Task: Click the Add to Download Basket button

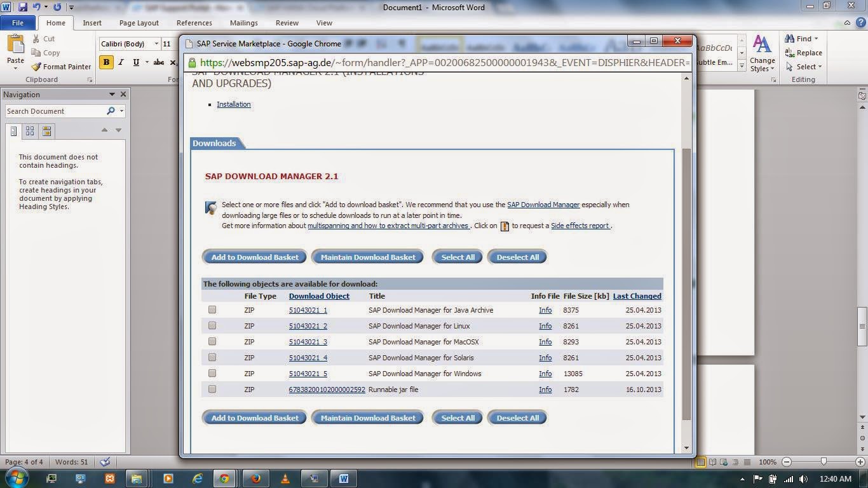Action: (x=254, y=257)
